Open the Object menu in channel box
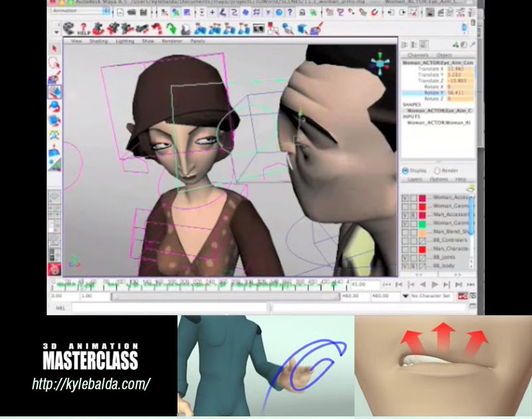 [444, 55]
